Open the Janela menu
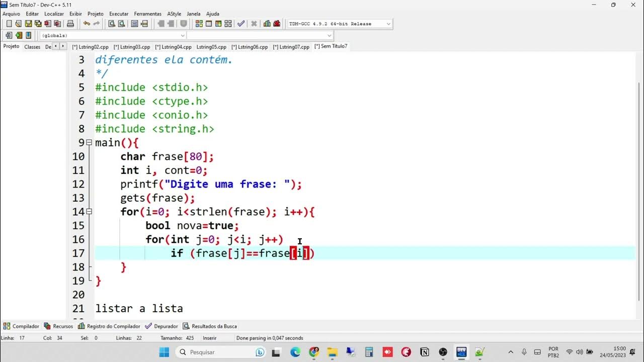Viewport: 644px width, 362px height. (x=193, y=14)
